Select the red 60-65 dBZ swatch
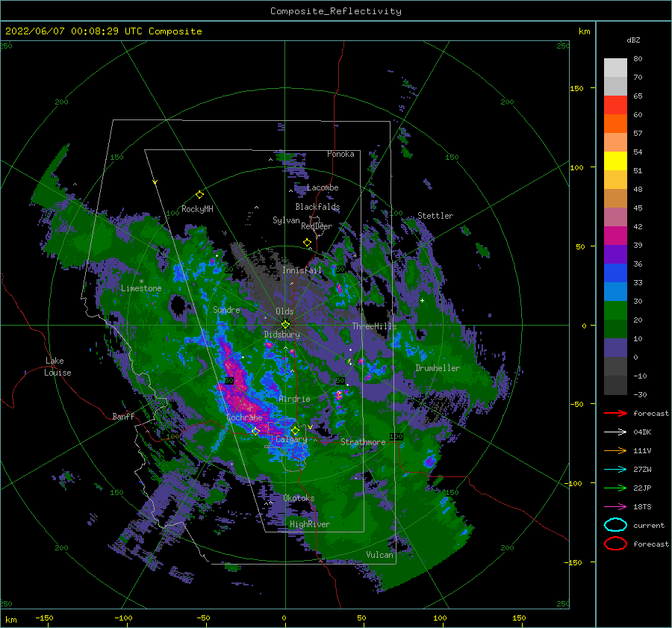 [x=615, y=105]
